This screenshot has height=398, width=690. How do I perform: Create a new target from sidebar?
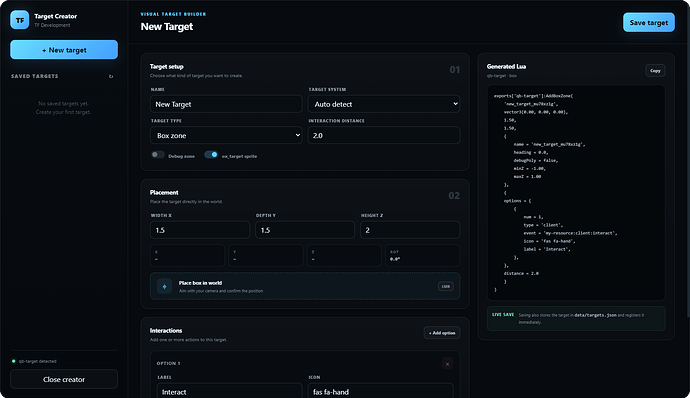(x=64, y=50)
